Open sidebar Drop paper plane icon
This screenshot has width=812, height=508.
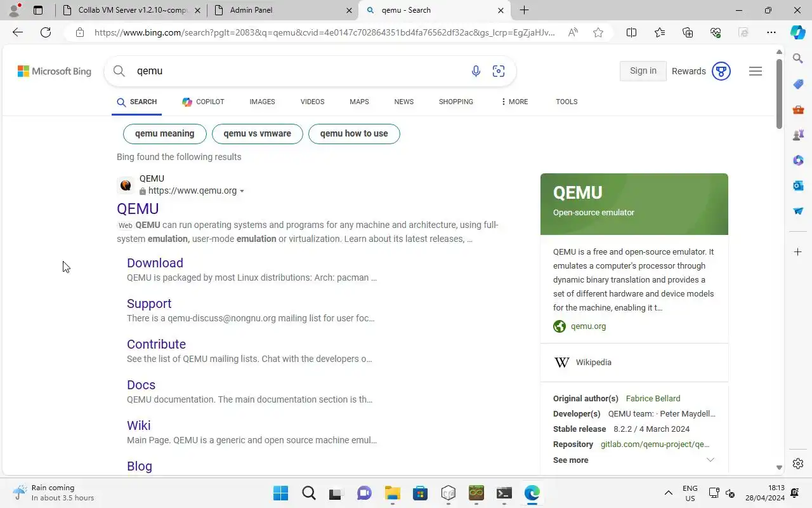[798, 211]
